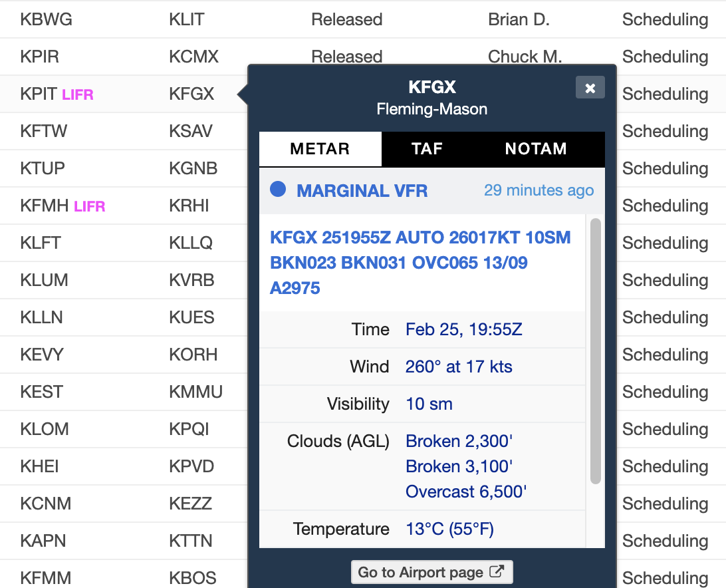The height and width of the screenshot is (588, 726).
Task: Open Scheduling for the KBWG flight row
Action: [665, 19]
